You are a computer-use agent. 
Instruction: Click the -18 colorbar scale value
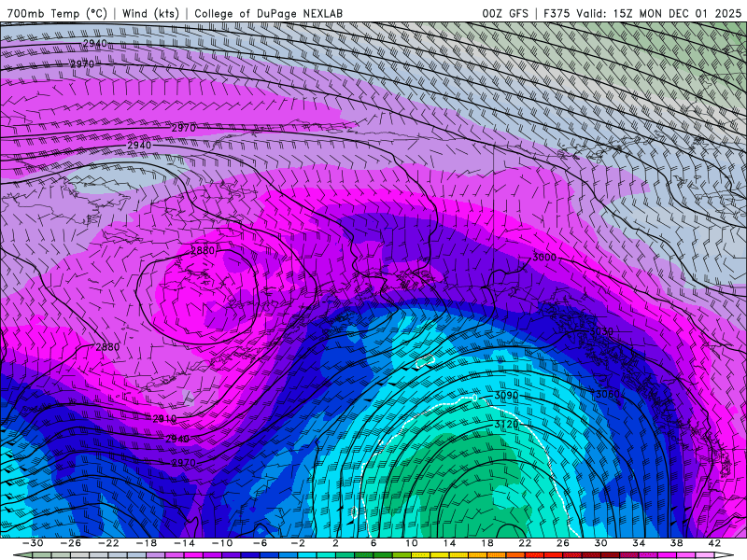point(147,543)
